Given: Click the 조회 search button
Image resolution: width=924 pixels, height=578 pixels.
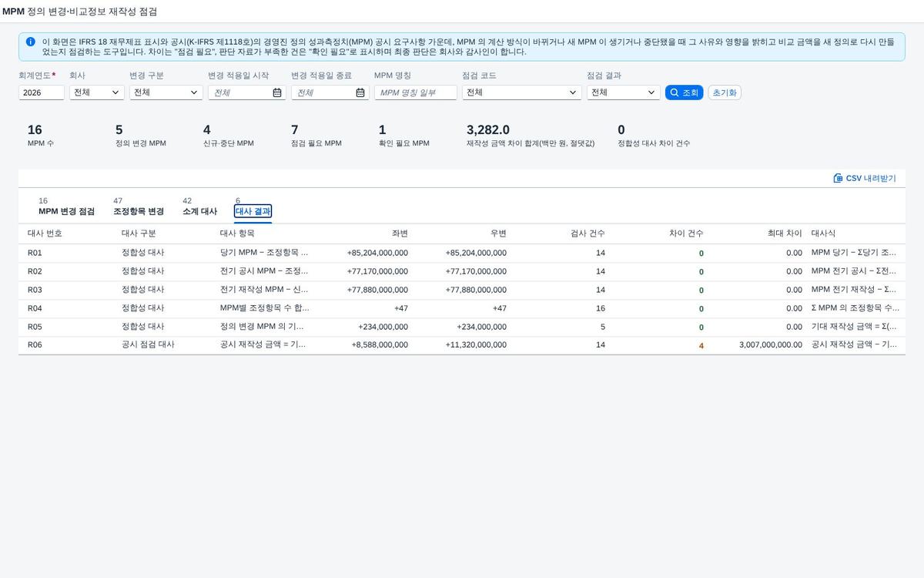Looking at the screenshot, I should (x=685, y=92).
